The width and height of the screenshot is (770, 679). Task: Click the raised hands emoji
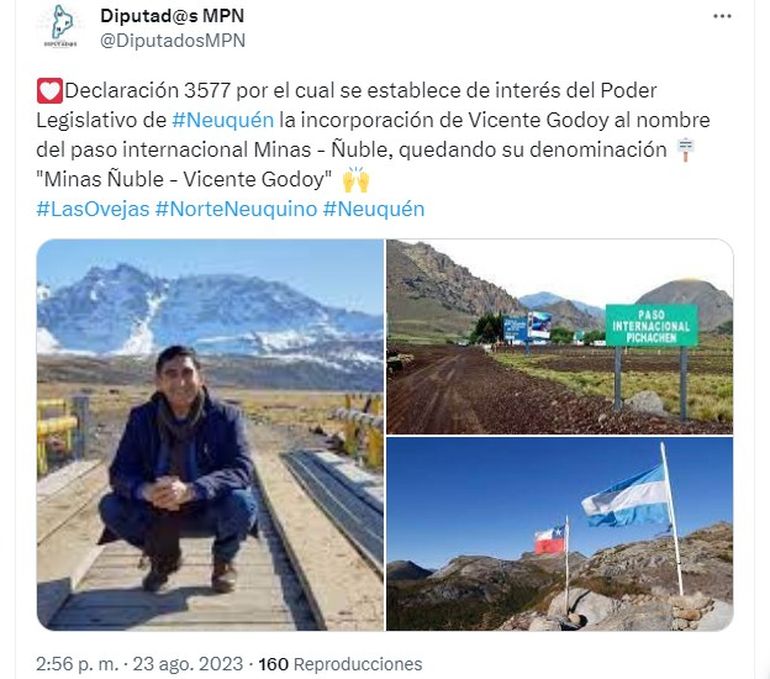356,180
